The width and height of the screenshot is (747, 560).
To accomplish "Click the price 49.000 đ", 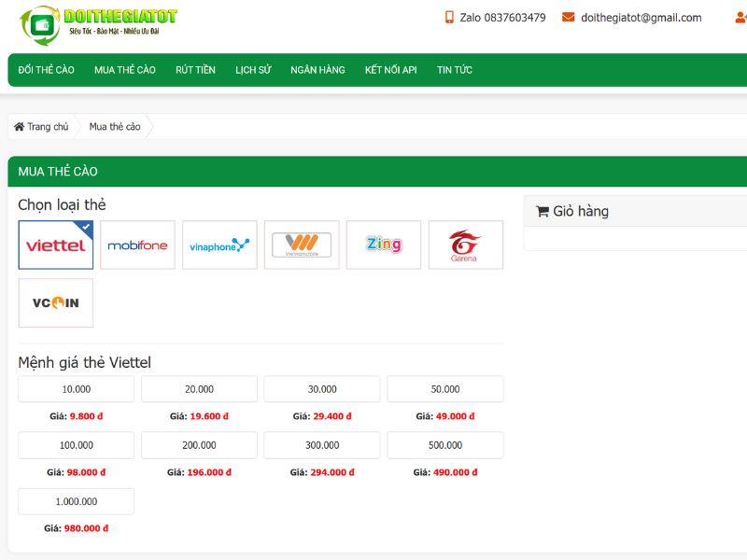I will tap(456, 416).
